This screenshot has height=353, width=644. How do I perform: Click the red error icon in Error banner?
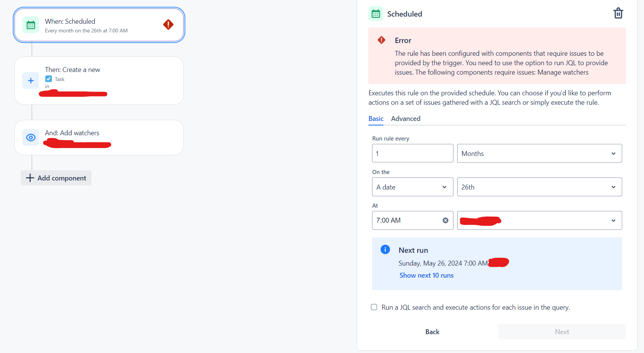382,40
